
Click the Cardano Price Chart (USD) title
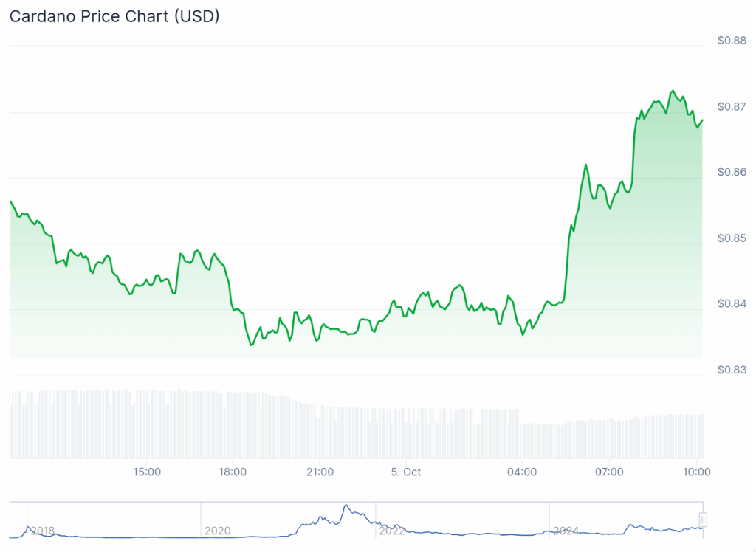coord(114,16)
